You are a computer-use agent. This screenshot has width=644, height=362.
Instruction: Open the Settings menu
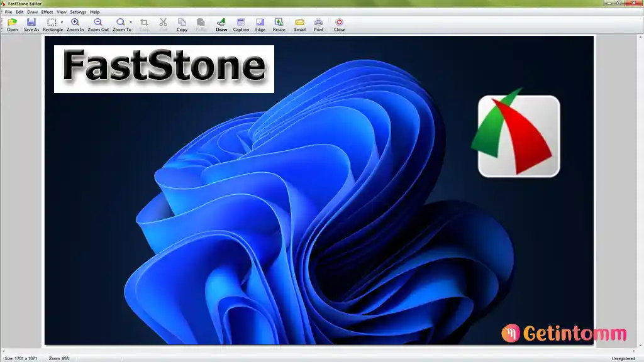pos(78,12)
